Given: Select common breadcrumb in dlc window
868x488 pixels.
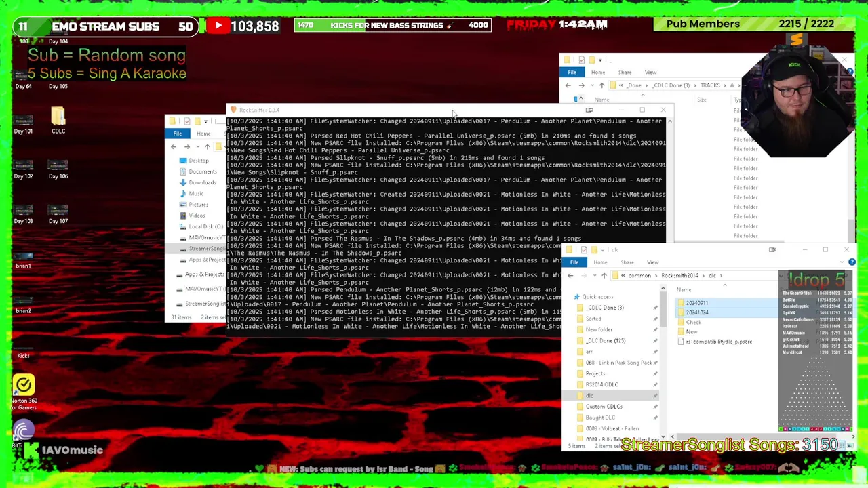Looking at the screenshot, I should click(639, 276).
